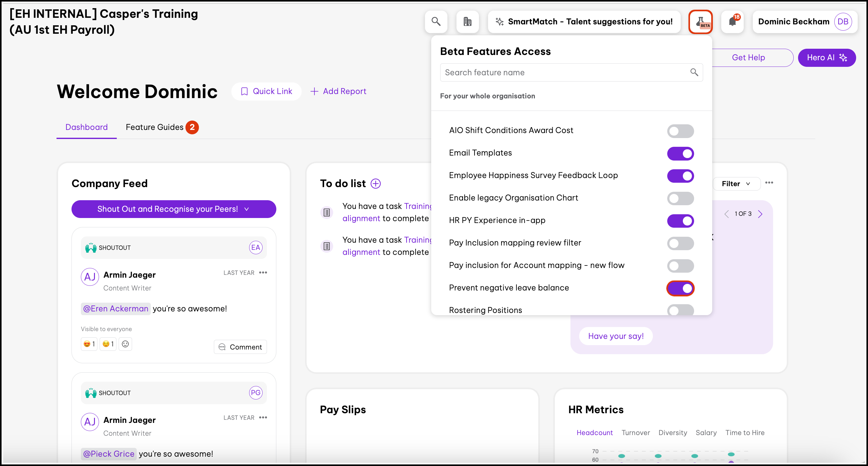
Task: Open the Beta features flask icon
Action: click(x=700, y=22)
